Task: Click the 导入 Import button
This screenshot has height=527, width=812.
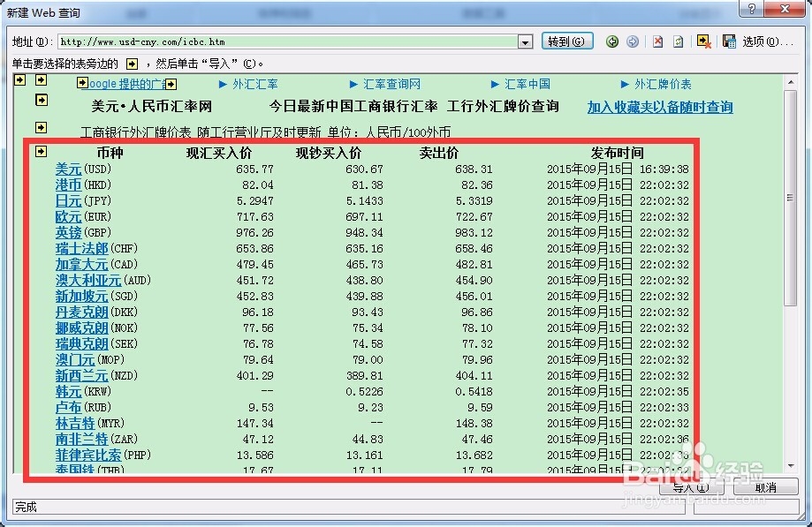Action: click(691, 487)
